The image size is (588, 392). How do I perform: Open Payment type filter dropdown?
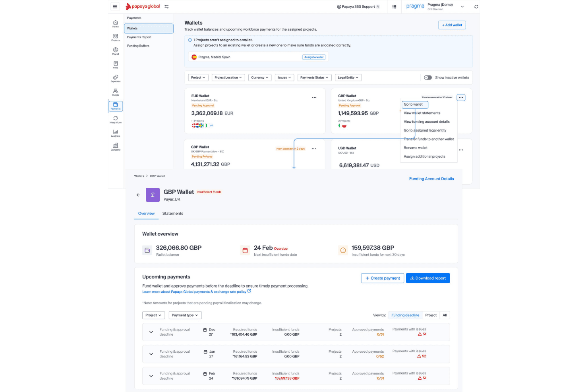pos(185,315)
